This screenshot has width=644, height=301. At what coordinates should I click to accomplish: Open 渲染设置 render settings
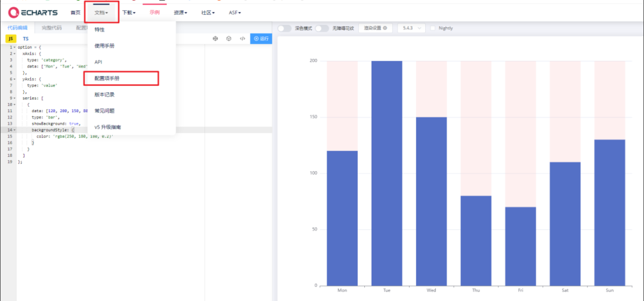[x=376, y=29]
